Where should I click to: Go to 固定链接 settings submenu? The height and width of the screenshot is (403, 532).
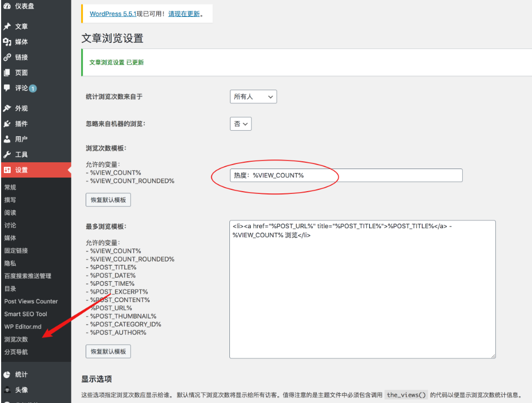[16, 251]
